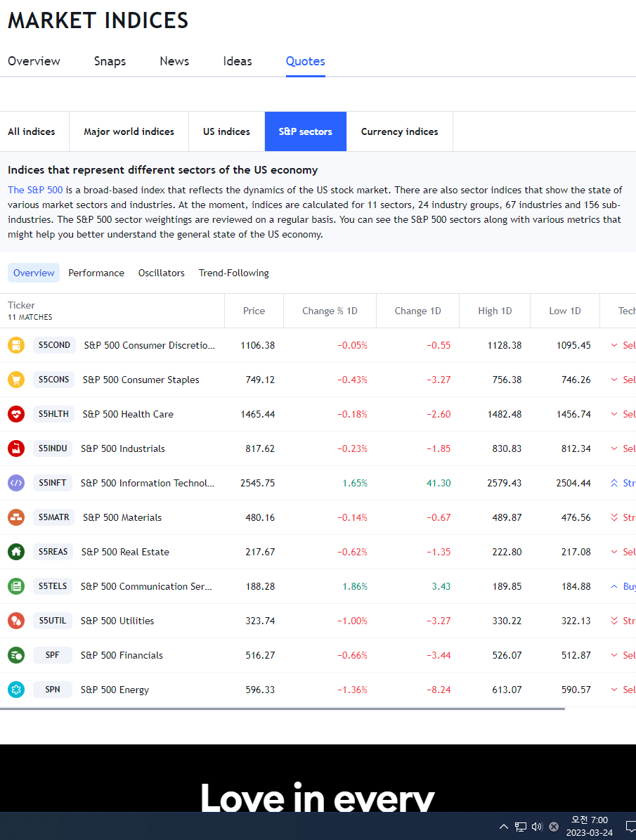Open the Ideas tab
Image resolution: width=636 pixels, height=840 pixels.
pos(238,61)
